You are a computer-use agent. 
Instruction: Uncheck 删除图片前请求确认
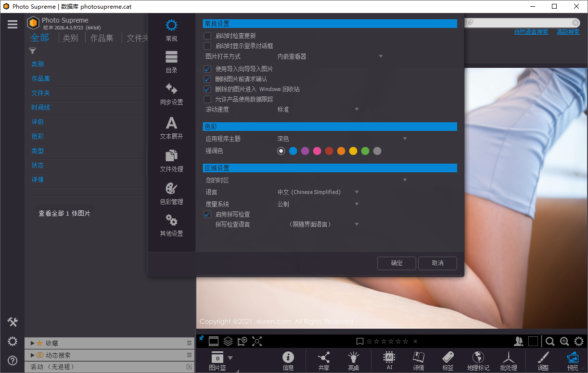[x=207, y=79]
